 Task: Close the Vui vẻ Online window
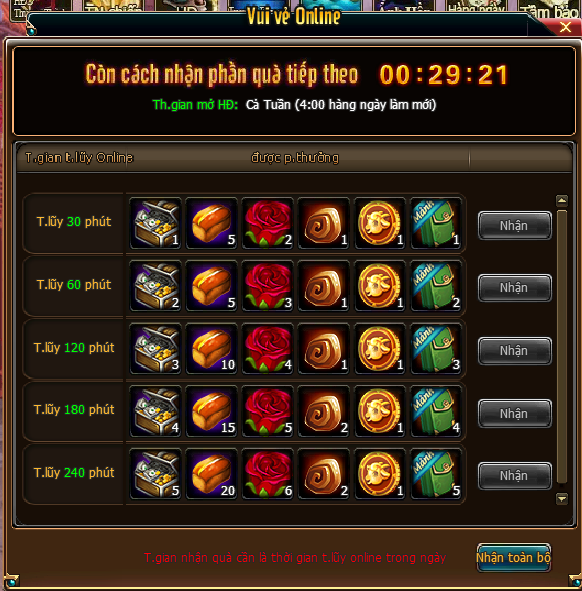(565, 27)
